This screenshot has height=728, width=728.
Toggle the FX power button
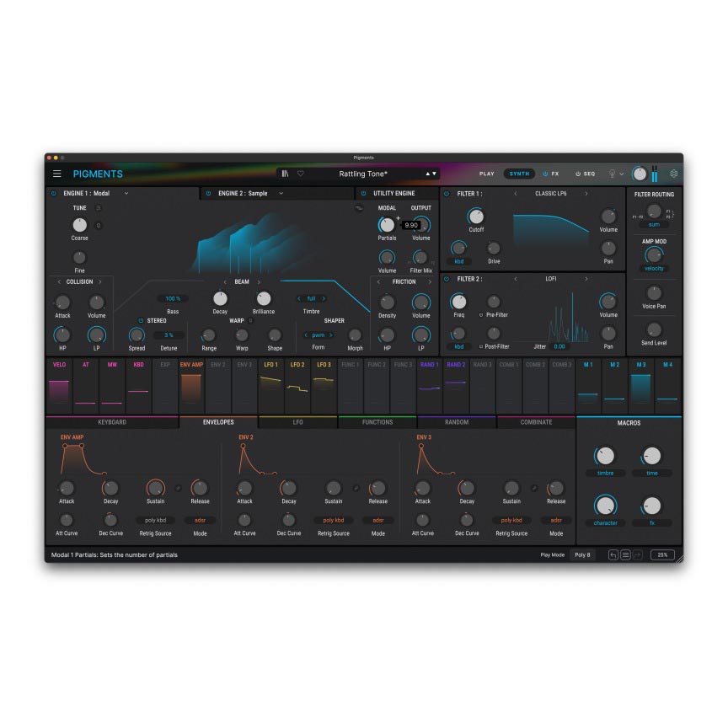click(x=545, y=174)
